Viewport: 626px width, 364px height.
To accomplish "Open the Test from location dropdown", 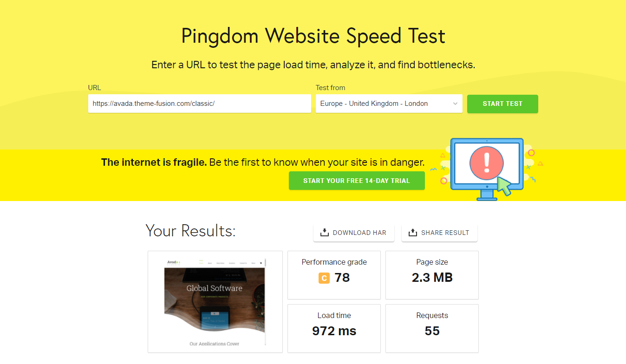I will (389, 104).
